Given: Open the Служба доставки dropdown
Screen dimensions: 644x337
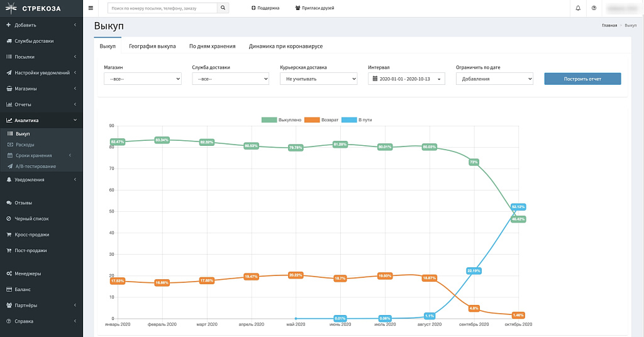Looking at the screenshot, I should coord(230,79).
